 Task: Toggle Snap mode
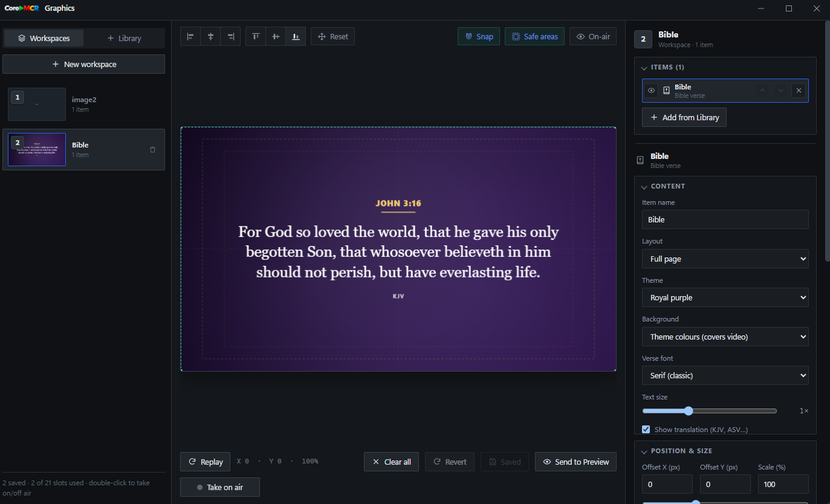(x=479, y=37)
